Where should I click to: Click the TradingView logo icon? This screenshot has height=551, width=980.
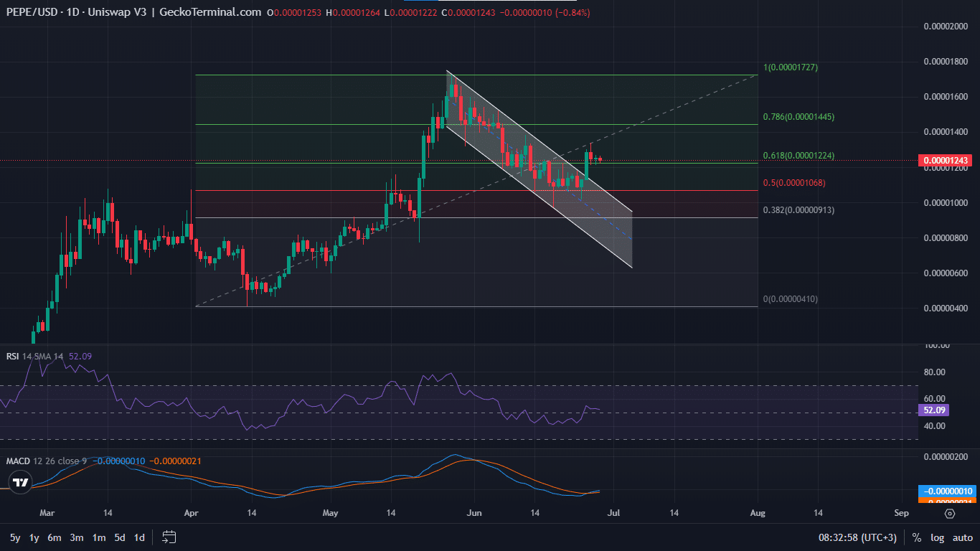pyautogui.click(x=21, y=481)
